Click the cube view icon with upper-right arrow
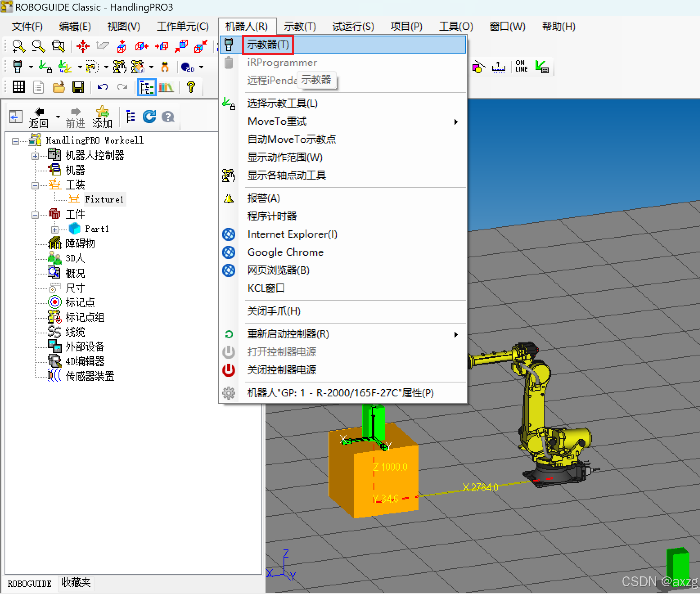 pyautogui.click(x=201, y=46)
